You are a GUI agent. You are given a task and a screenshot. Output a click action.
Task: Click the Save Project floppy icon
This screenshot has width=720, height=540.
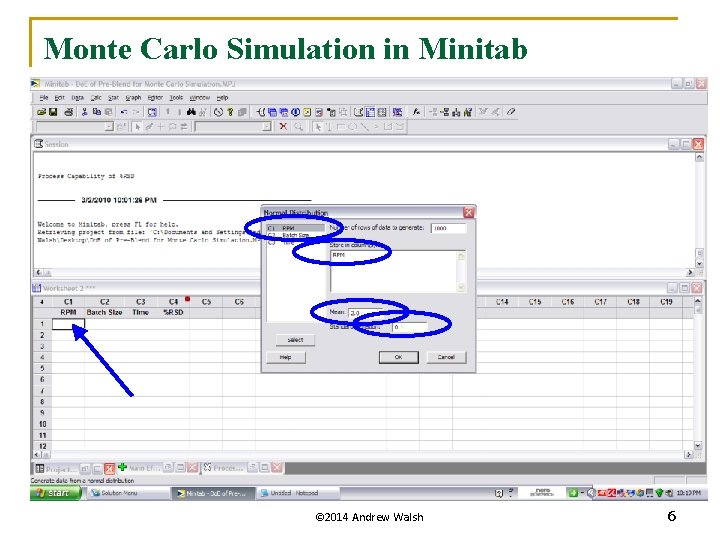pos(53,112)
